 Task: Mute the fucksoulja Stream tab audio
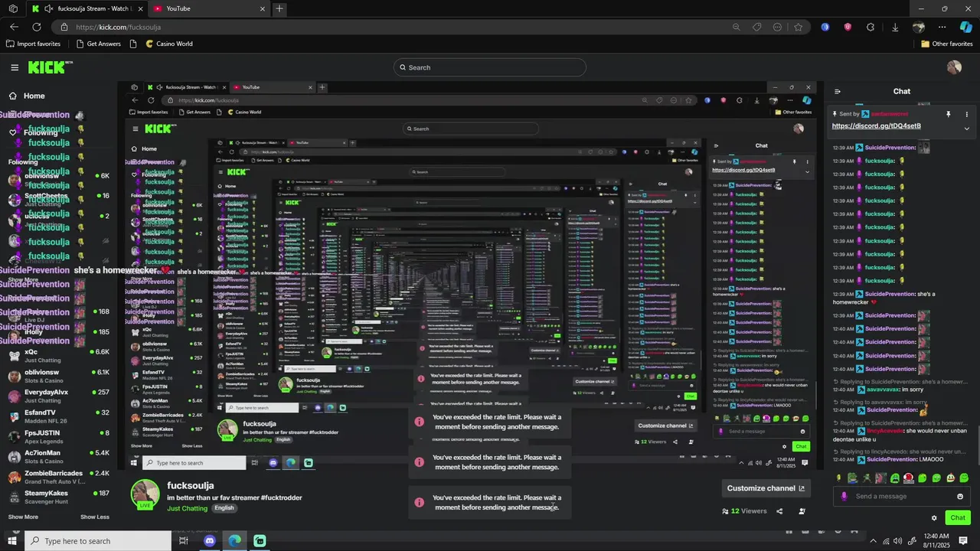49,8
